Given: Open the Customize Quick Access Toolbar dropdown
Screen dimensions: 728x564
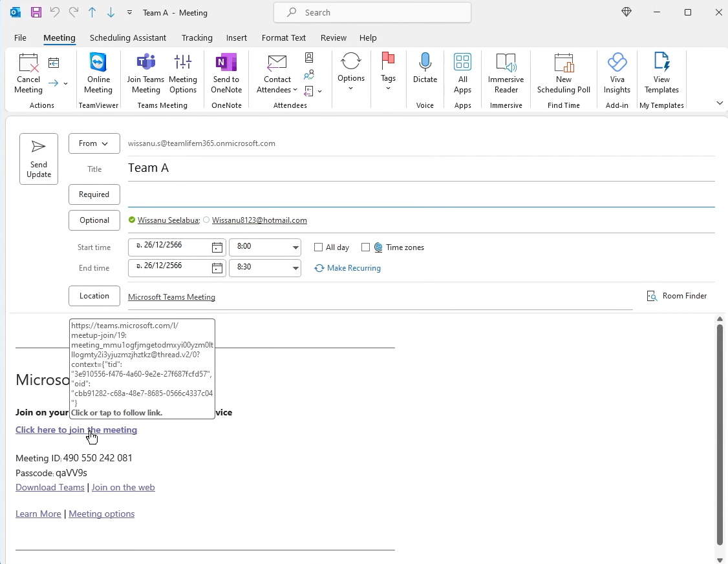Looking at the screenshot, I should tap(129, 12).
